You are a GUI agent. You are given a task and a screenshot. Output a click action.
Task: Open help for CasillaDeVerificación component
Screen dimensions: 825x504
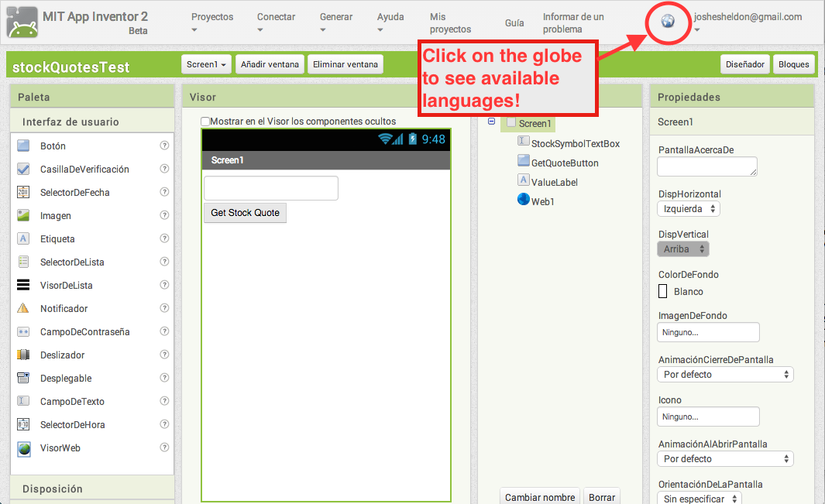[164, 168]
